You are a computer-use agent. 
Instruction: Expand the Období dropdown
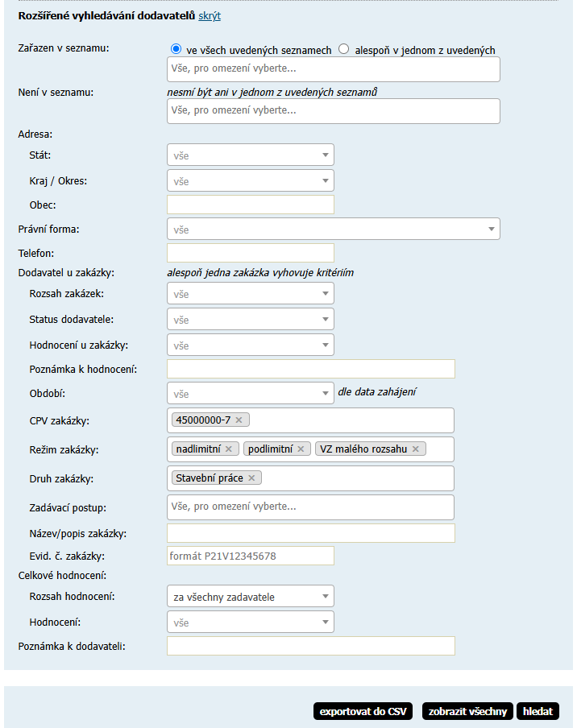(x=250, y=394)
